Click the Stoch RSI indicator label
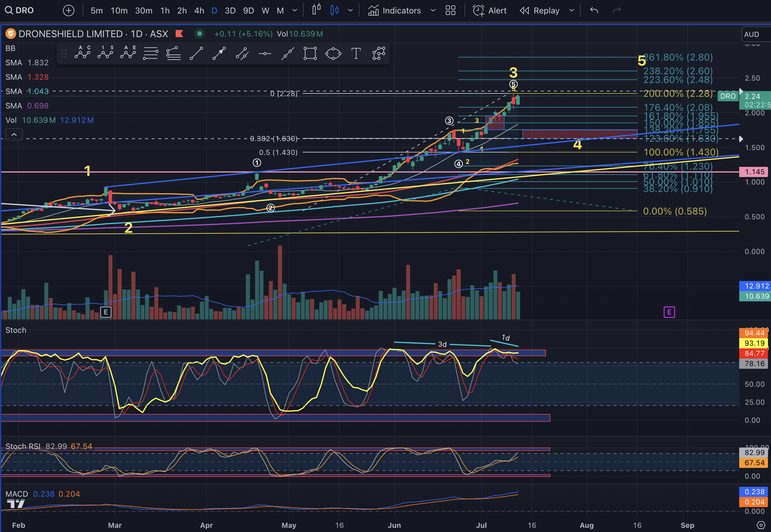Screen dimensions: 771x532 [x=23, y=446]
